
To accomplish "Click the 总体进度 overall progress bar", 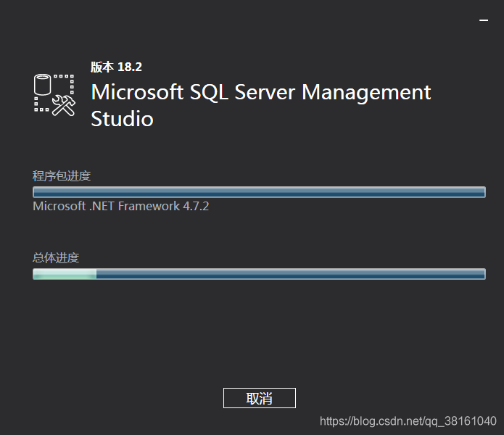I will pyautogui.click(x=259, y=274).
